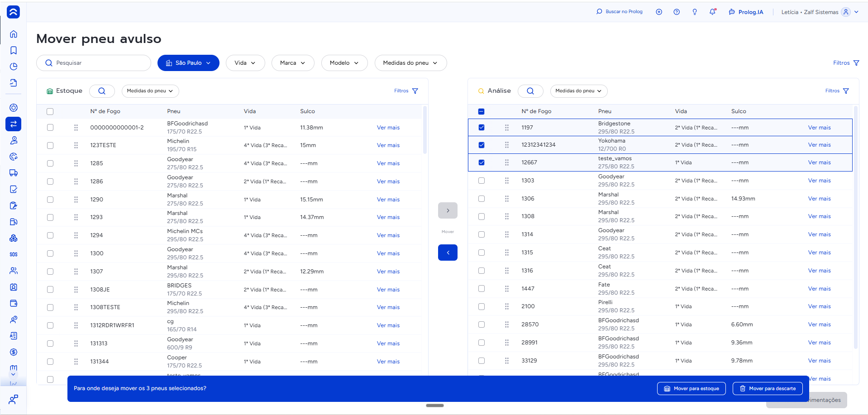Screen dimensions: 868x415
Task: Click drag handle of row 1197
Action: 507,128
